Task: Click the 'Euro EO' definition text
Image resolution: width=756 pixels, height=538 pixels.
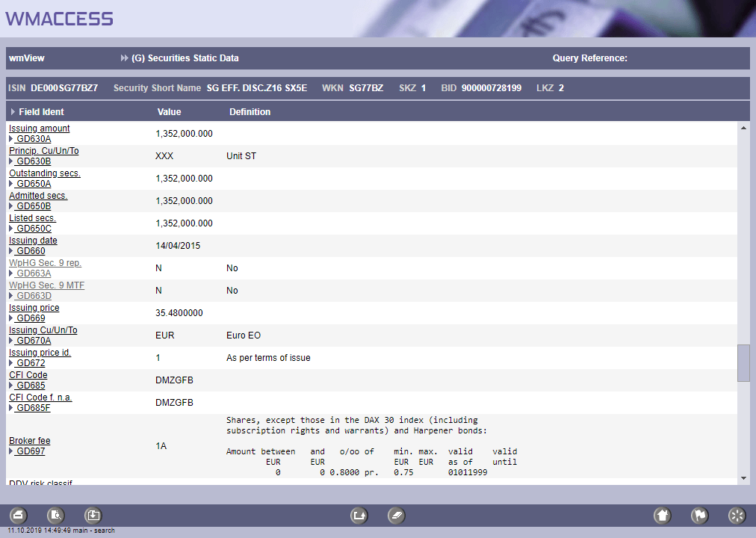Action: 244,336
